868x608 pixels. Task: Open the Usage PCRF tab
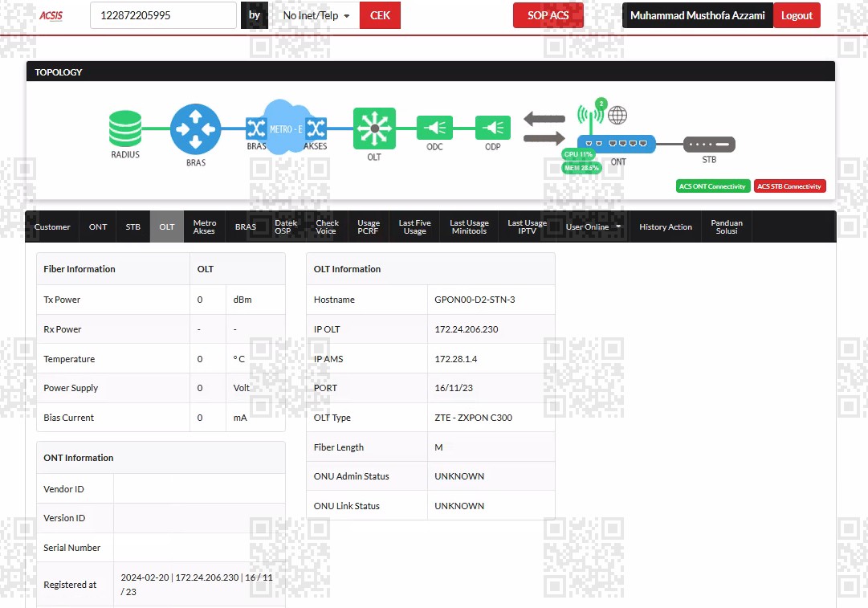[368, 227]
